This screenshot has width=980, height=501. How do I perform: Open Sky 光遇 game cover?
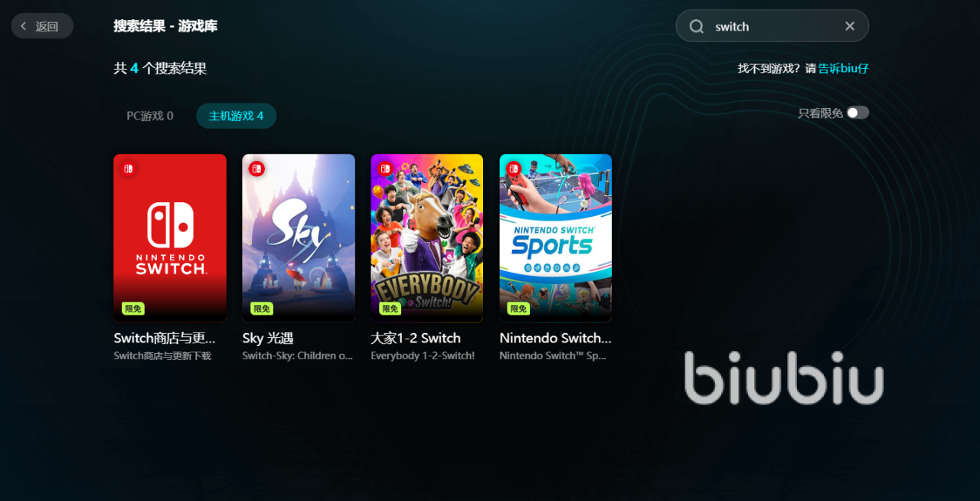pos(299,238)
